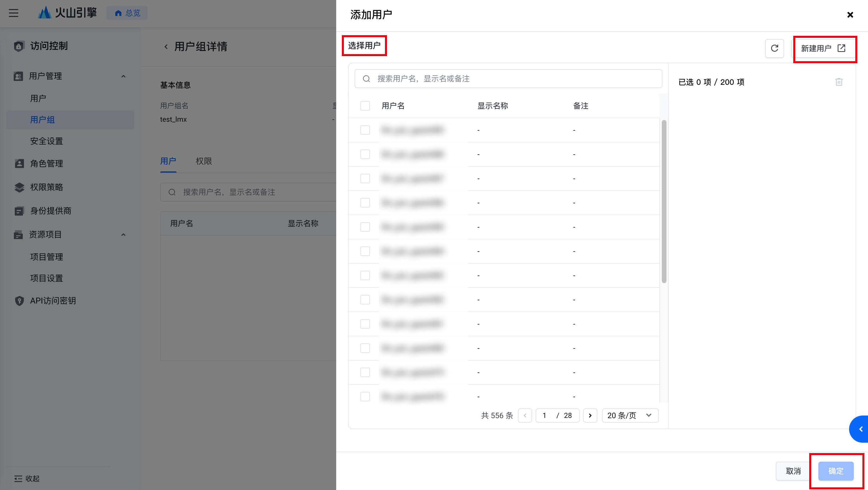868x490 pixels.
Task: Click the blue floating arrow button at right edge
Action: point(859,429)
